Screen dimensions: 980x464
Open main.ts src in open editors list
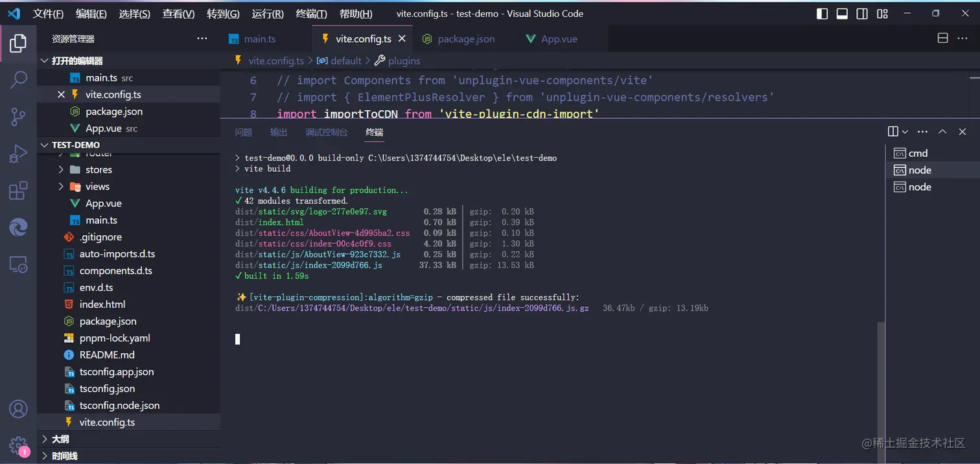[x=129, y=78]
